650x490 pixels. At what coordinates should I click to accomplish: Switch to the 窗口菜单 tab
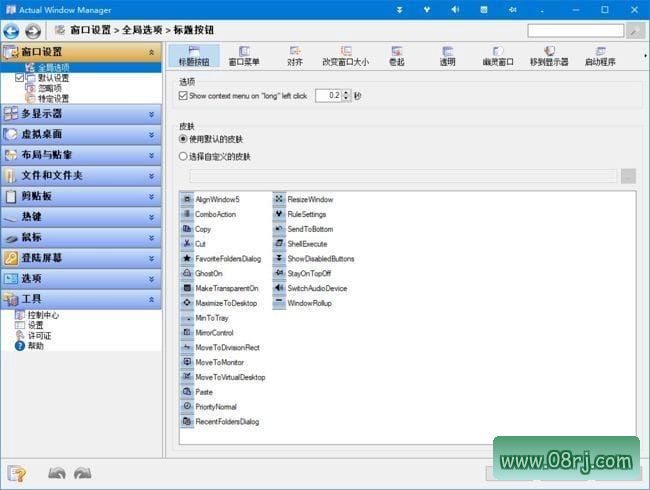click(x=244, y=56)
